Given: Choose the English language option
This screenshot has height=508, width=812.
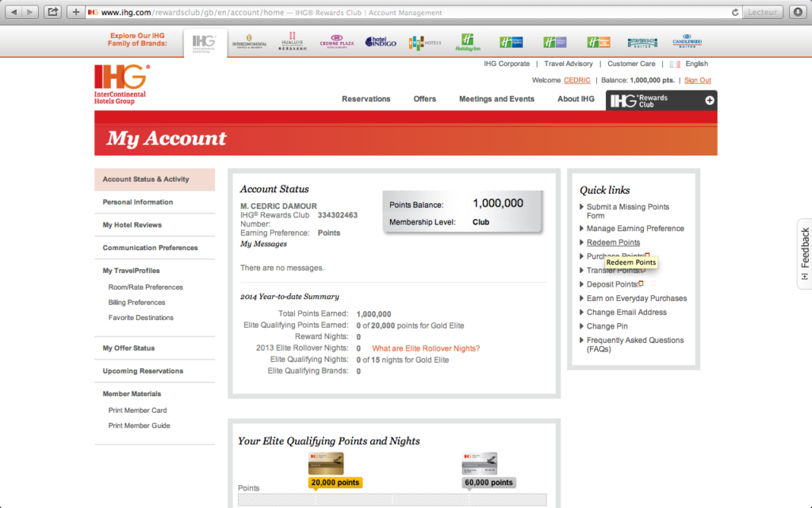Looking at the screenshot, I should pos(696,63).
